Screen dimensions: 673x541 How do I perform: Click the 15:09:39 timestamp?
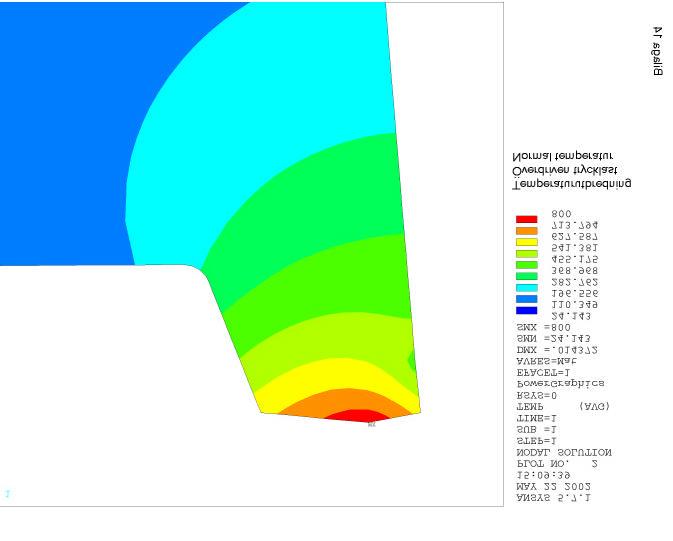pos(544,475)
